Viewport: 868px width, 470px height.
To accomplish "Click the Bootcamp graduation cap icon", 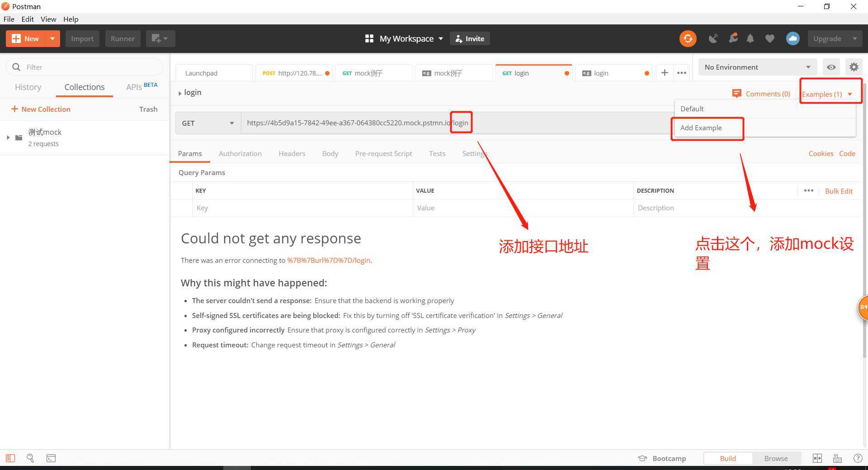I will 642,458.
